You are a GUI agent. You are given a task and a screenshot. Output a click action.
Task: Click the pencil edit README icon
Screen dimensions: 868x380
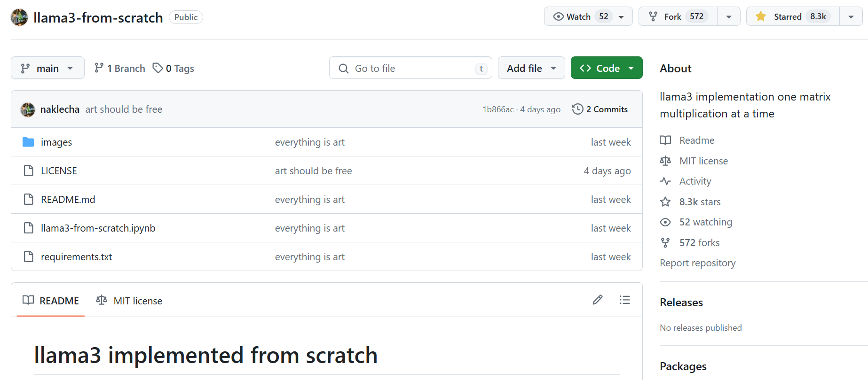click(x=598, y=300)
